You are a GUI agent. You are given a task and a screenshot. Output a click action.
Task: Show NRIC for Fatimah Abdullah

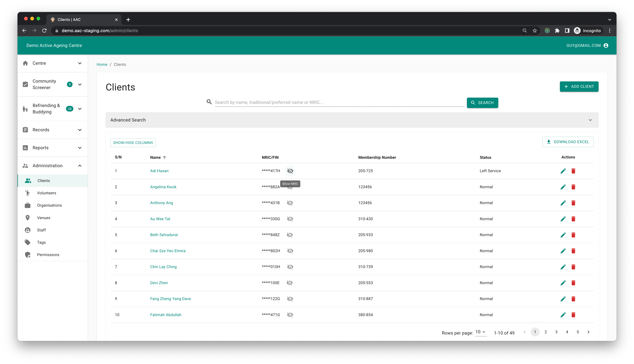[290, 315]
